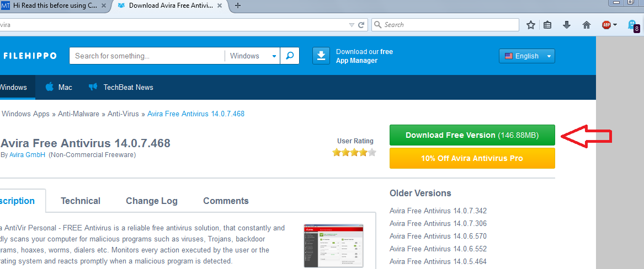Close the 'Hi Read this before using' tab

point(104,6)
